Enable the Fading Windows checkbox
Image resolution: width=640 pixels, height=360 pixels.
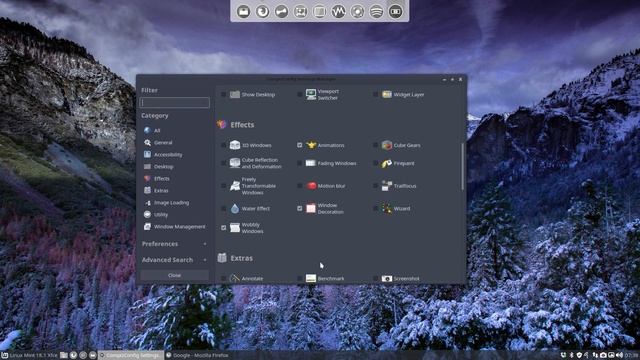coord(300,163)
